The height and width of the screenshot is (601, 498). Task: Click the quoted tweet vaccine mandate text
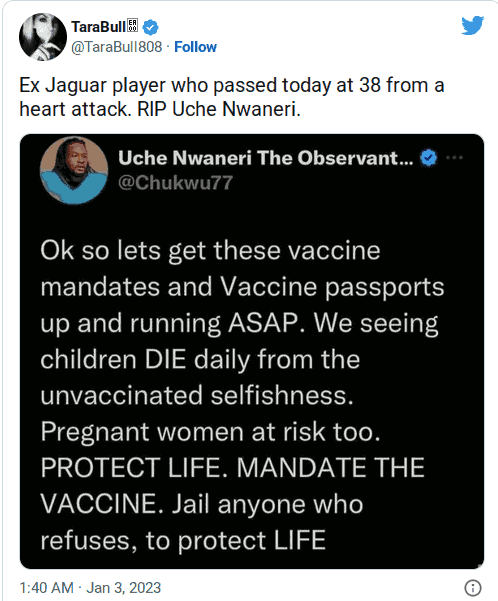pyautogui.click(x=242, y=395)
